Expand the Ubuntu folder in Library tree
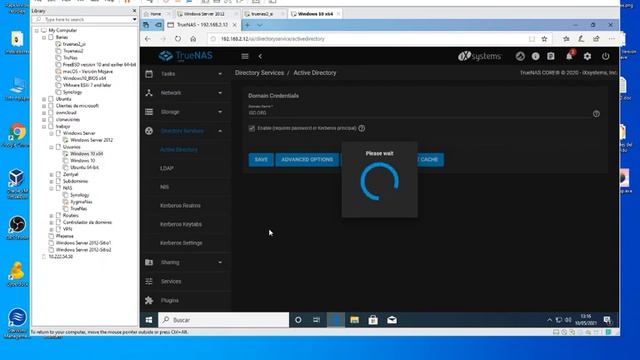 click(x=44, y=99)
